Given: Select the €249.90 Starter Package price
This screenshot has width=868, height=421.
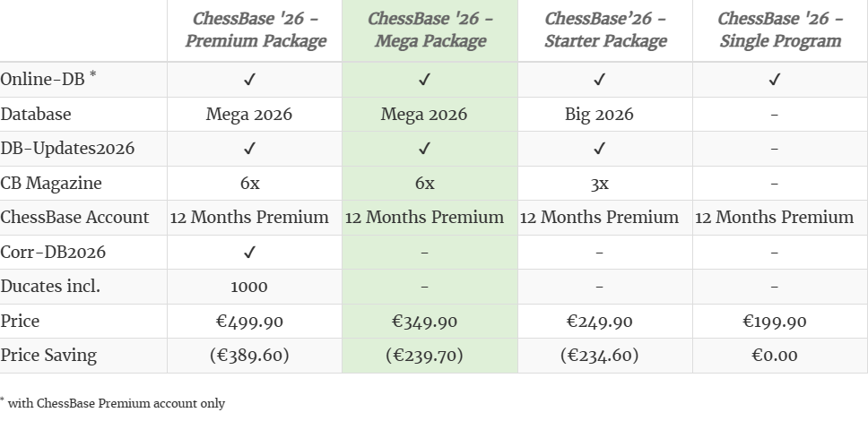Looking at the screenshot, I should coord(599,322).
